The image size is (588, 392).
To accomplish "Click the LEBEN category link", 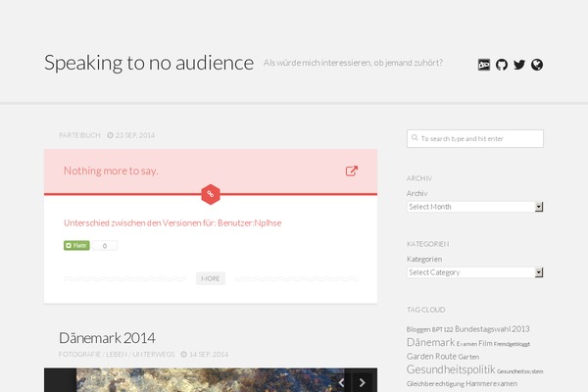I will tap(117, 354).
